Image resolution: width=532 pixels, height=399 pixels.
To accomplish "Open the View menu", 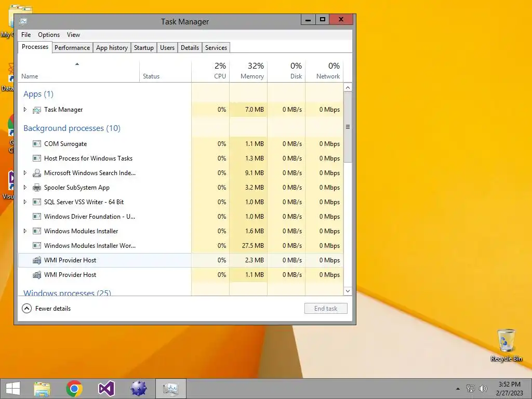I will pos(73,35).
